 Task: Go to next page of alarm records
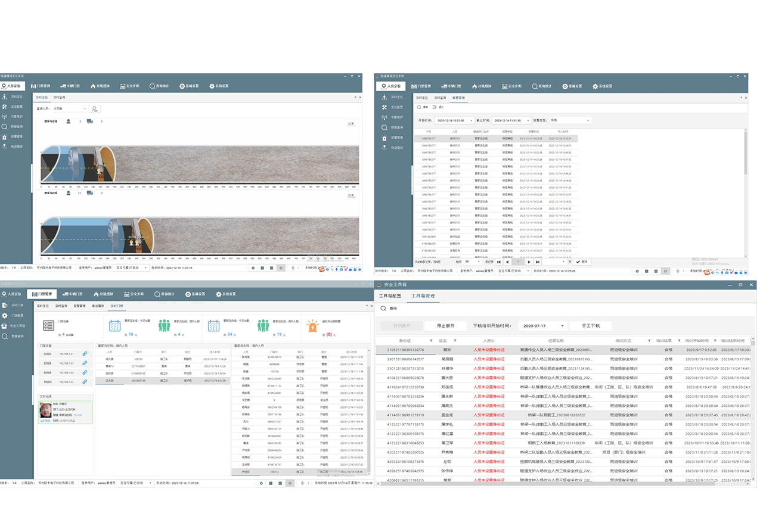tap(529, 262)
